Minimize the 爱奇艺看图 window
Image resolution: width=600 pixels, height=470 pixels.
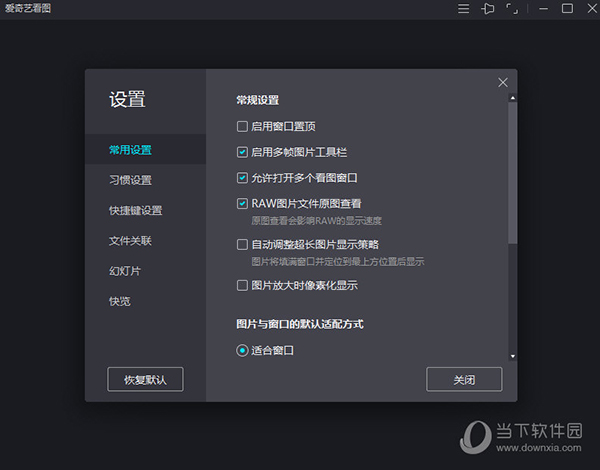543,8
